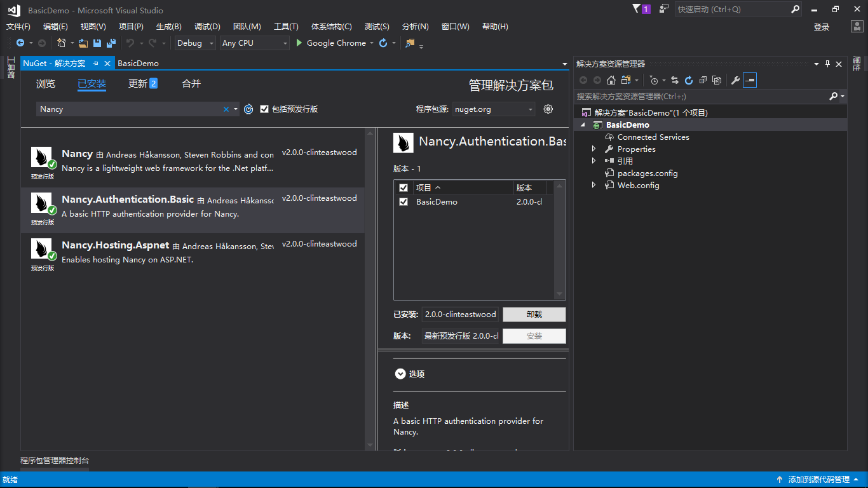The height and width of the screenshot is (488, 868).
Task: Toggle the select-all checkbox in the 项目 header
Action: (x=403, y=188)
